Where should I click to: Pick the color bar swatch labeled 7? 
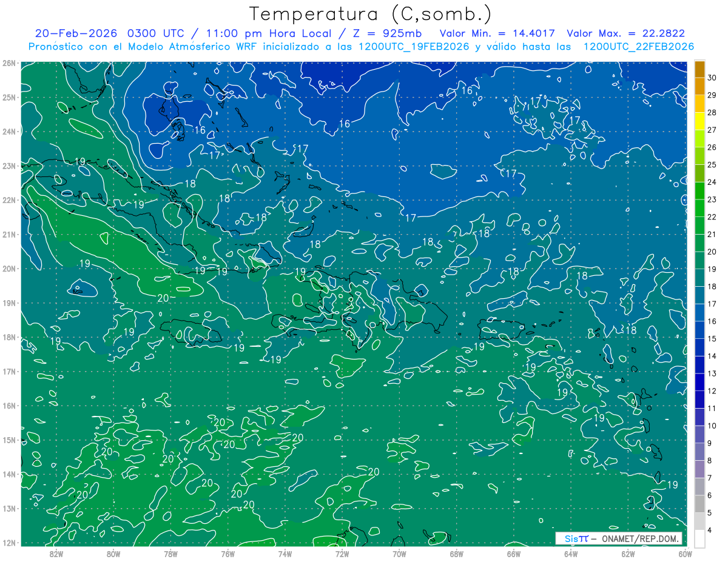click(700, 469)
